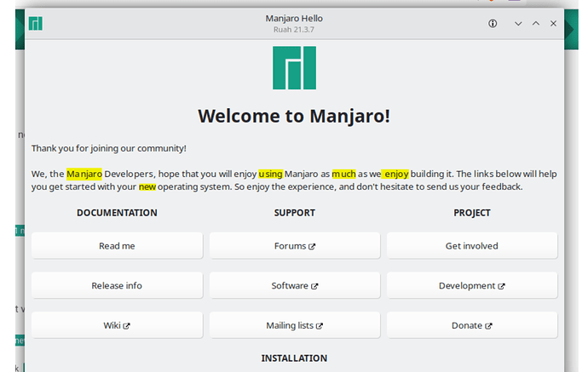This screenshot has height=372, width=588.
Task: Click the large Manjaro logo image
Action: (x=294, y=68)
